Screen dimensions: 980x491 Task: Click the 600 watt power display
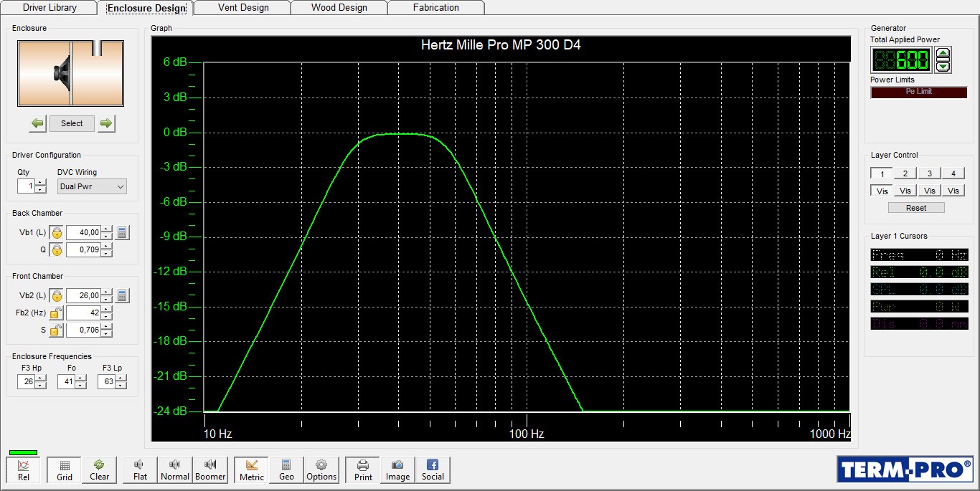coord(902,60)
